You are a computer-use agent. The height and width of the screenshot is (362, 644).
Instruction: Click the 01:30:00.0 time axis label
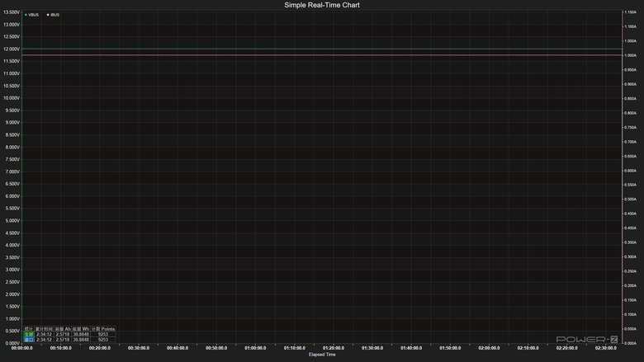click(372, 348)
